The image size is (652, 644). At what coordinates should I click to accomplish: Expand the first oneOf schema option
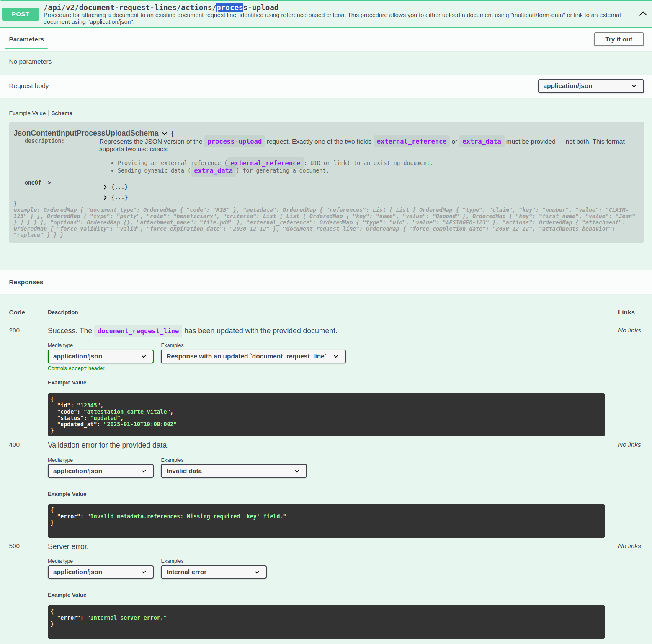(x=106, y=187)
